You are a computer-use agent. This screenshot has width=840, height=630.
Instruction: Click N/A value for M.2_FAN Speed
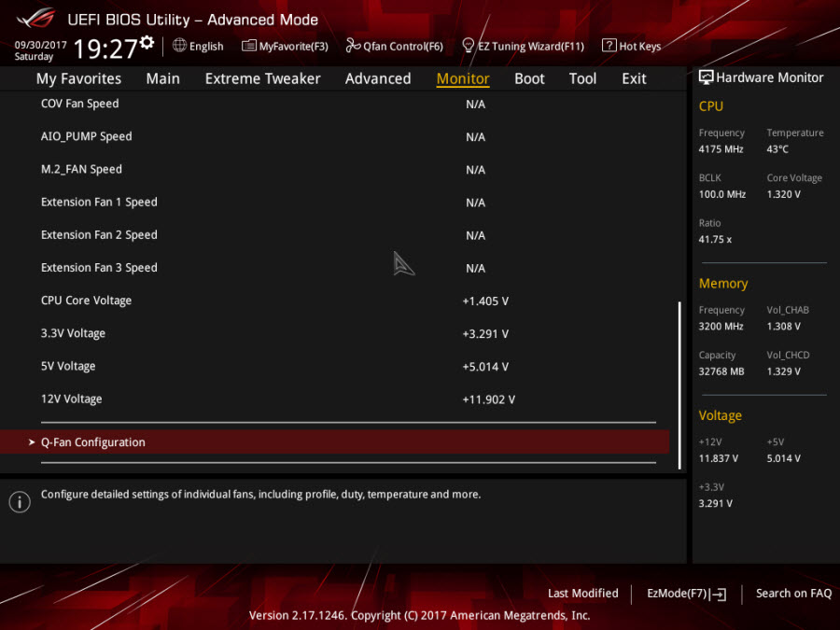(476, 170)
